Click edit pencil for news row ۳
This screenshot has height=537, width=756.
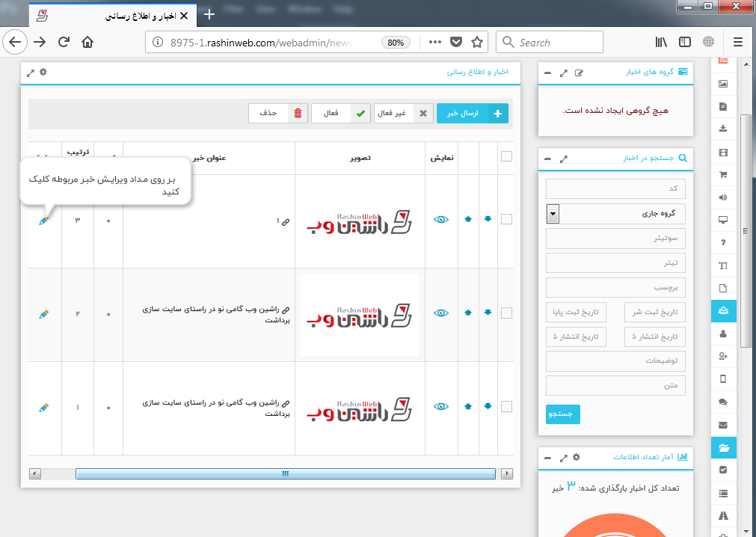pos(44,221)
